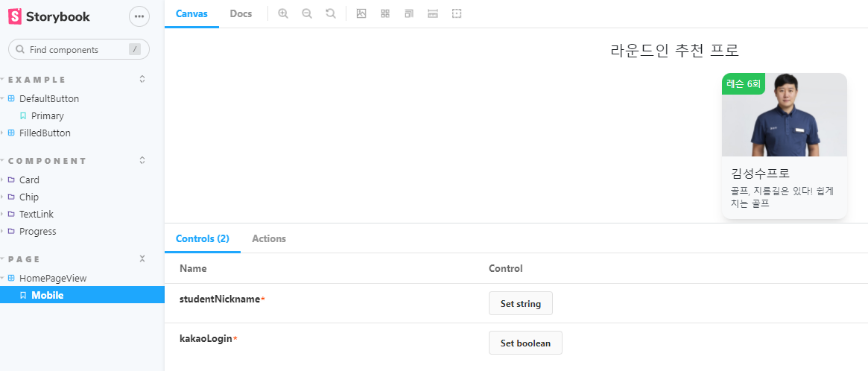This screenshot has height=371, width=868.
Task: Click the TextLink folder icon
Action: coord(11,215)
